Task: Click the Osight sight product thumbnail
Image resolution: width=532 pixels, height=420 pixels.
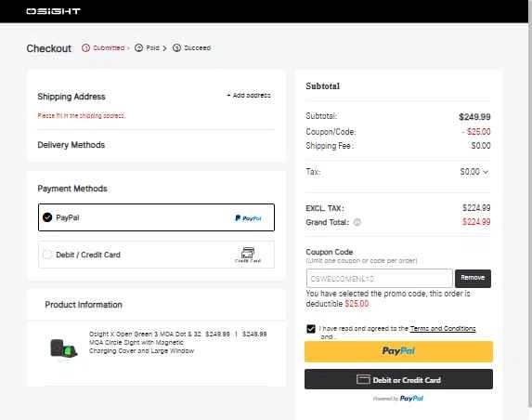Action: (x=63, y=348)
